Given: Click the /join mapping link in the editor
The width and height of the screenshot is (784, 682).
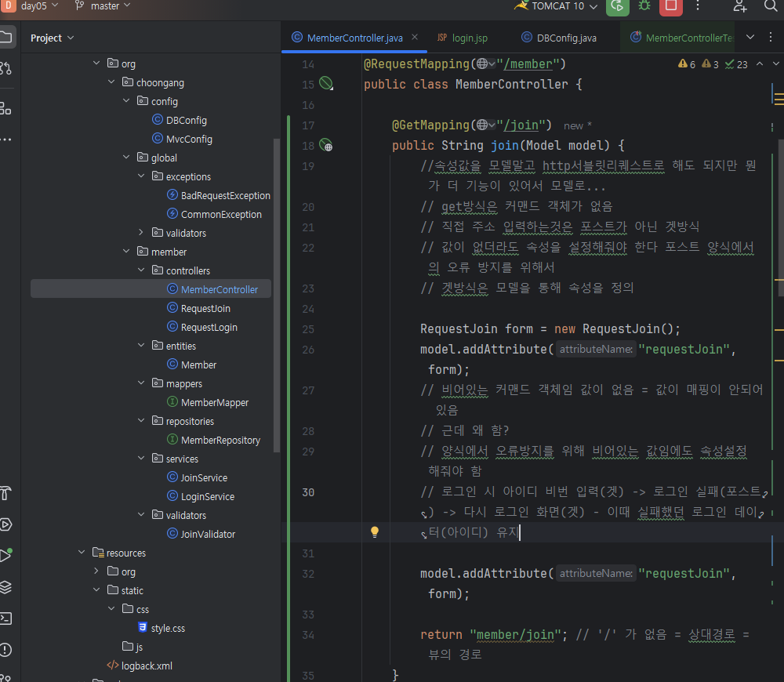Looking at the screenshot, I should pos(521,125).
